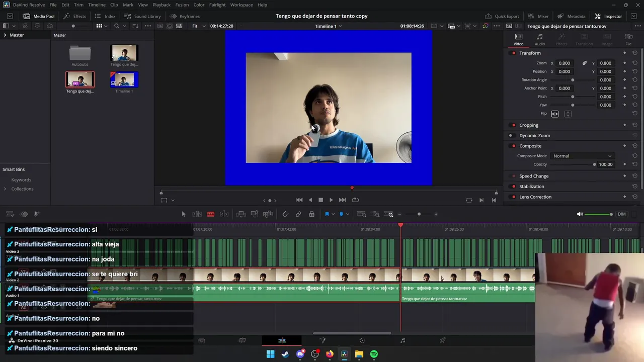Expand Collections in Smart Bins
Screen dimensions: 644x362
(5, 189)
